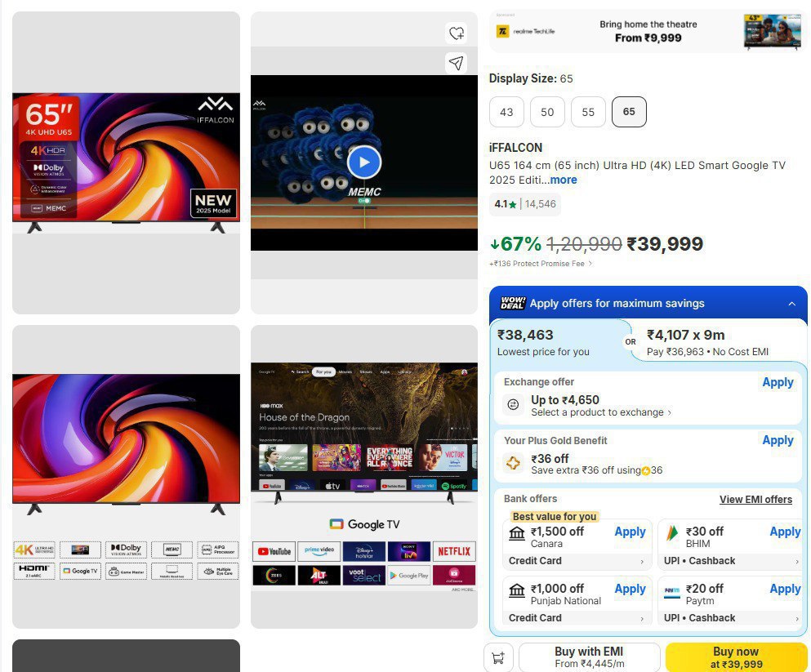The image size is (811, 672).
Task: Open the Google TV apps image thumbnail
Action: click(x=364, y=477)
